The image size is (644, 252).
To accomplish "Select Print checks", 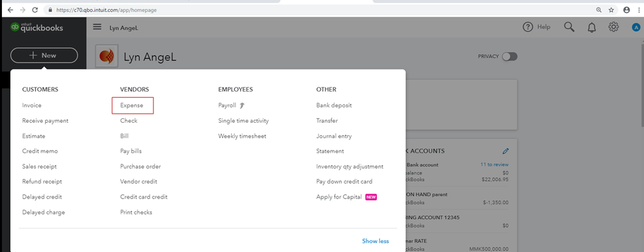I will (x=136, y=213).
